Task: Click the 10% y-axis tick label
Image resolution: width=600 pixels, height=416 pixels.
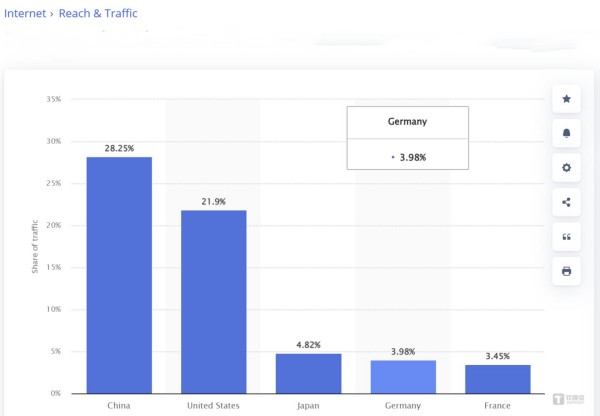Action: (x=54, y=309)
